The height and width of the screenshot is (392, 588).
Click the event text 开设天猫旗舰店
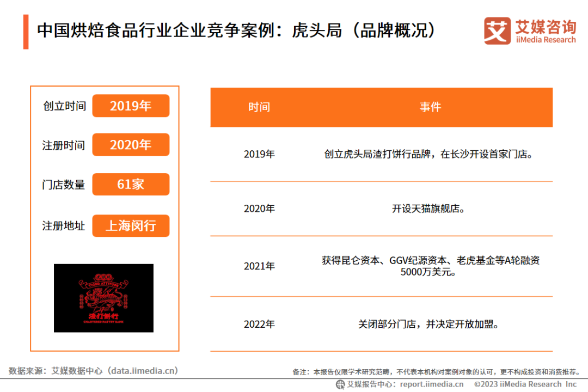[428, 209]
